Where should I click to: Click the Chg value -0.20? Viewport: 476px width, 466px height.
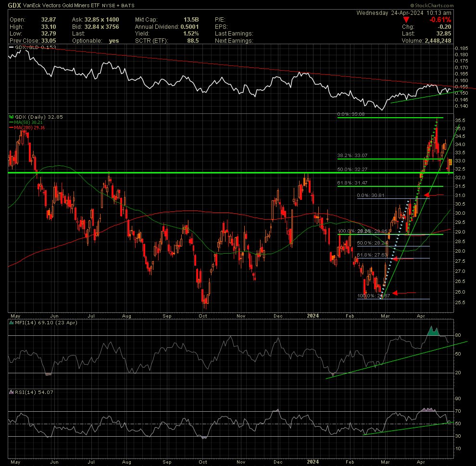(445, 27)
